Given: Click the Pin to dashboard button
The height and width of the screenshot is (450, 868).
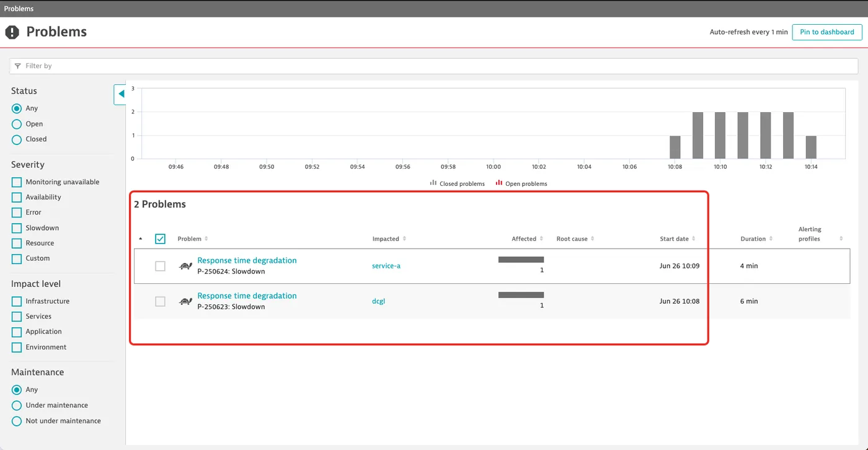Looking at the screenshot, I should (x=827, y=32).
